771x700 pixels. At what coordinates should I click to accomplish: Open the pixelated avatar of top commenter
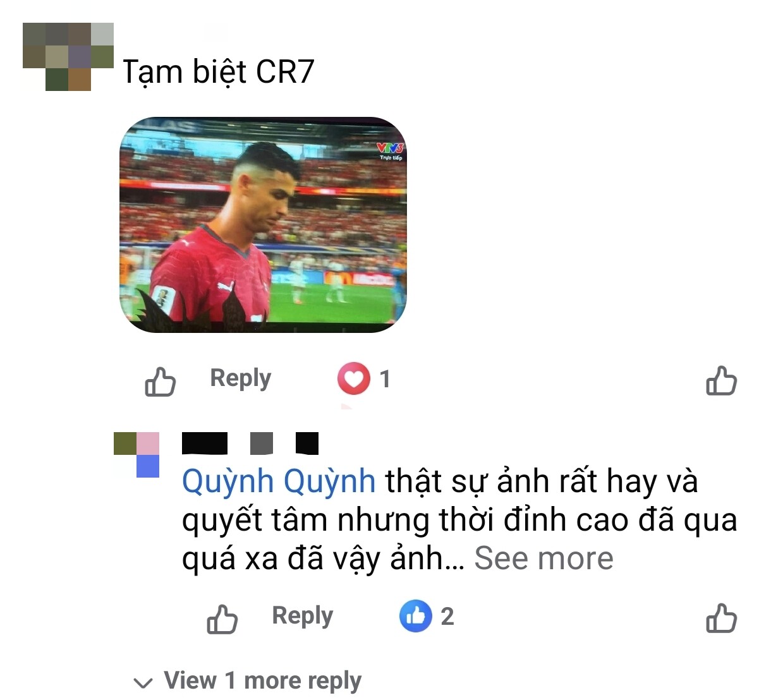point(68,57)
